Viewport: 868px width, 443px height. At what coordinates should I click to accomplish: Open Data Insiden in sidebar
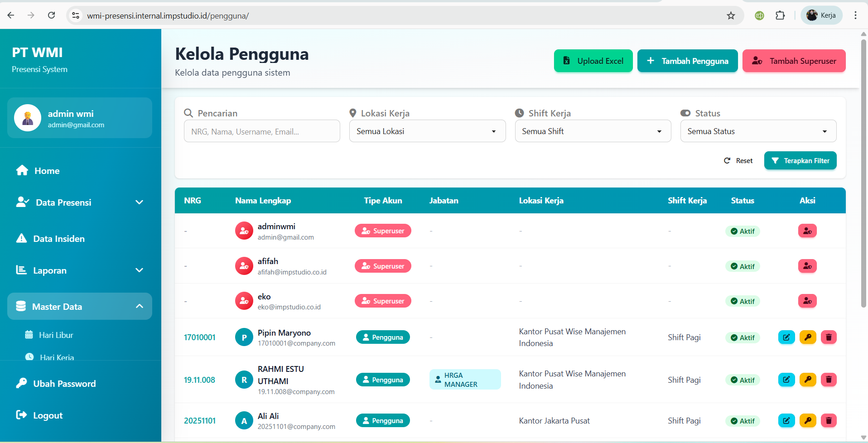pyautogui.click(x=59, y=239)
